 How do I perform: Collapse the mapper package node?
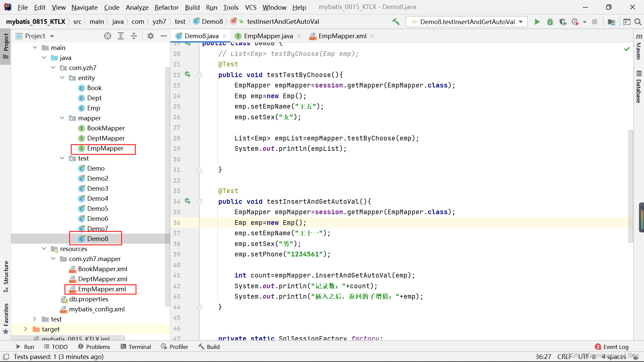coord(62,118)
